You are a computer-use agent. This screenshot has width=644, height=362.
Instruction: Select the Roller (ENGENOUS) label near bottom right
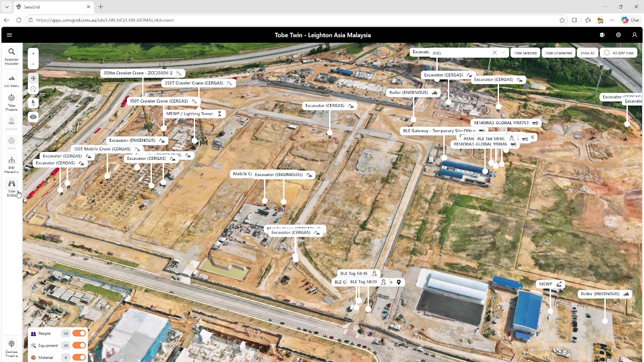605,294
